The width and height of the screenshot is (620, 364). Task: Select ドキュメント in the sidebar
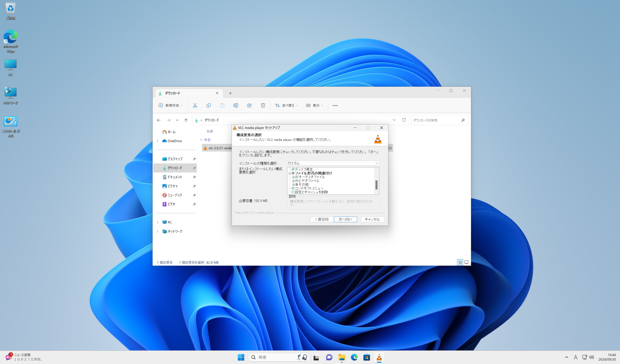click(x=175, y=177)
